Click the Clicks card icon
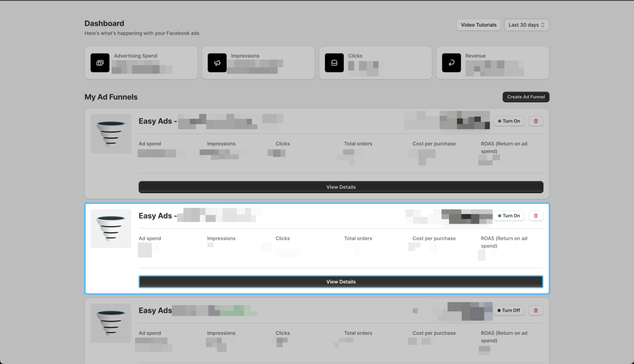The width and height of the screenshot is (634, 364). coord(334,63)
